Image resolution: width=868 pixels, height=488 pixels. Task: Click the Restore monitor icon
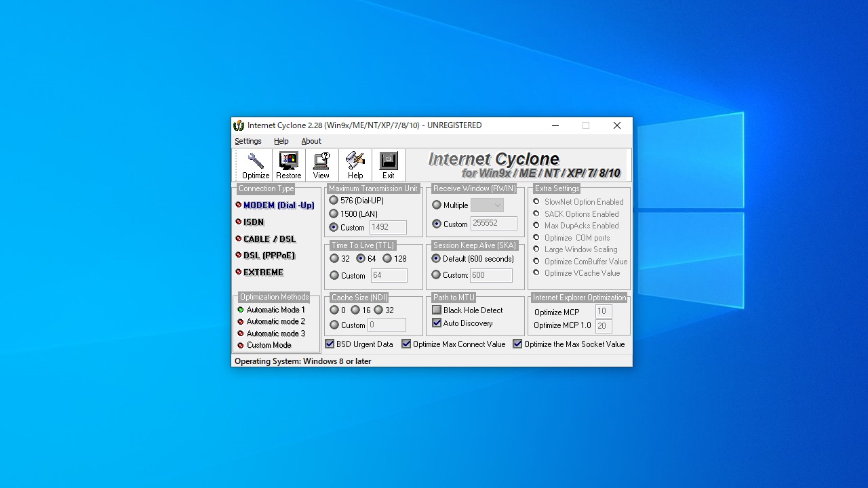point(288,161)
